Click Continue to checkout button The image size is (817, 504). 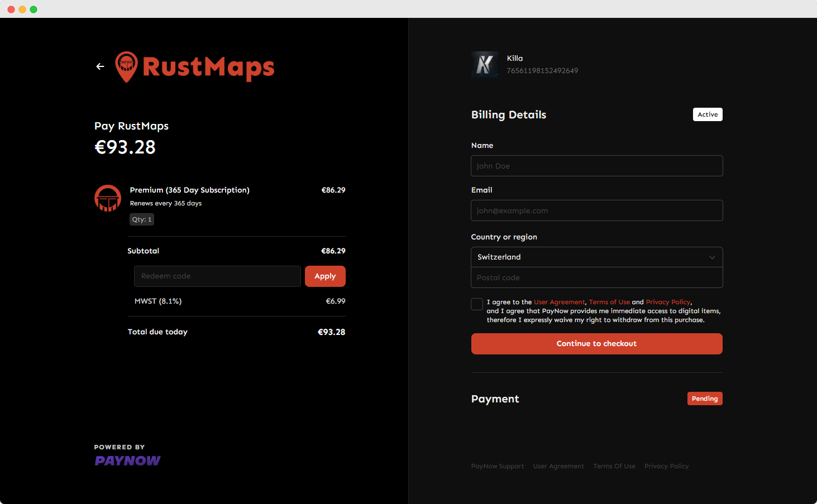tap(597, 344)
